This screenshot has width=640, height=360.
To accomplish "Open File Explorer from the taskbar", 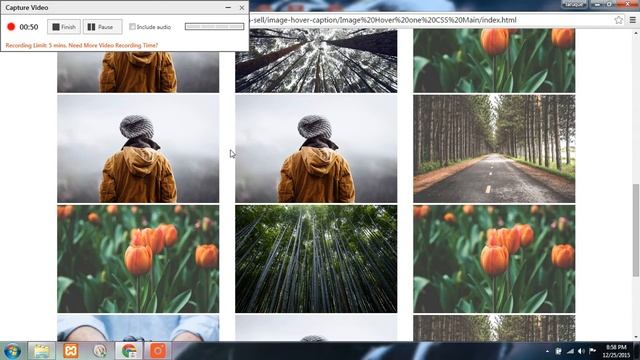I will 41,351.
